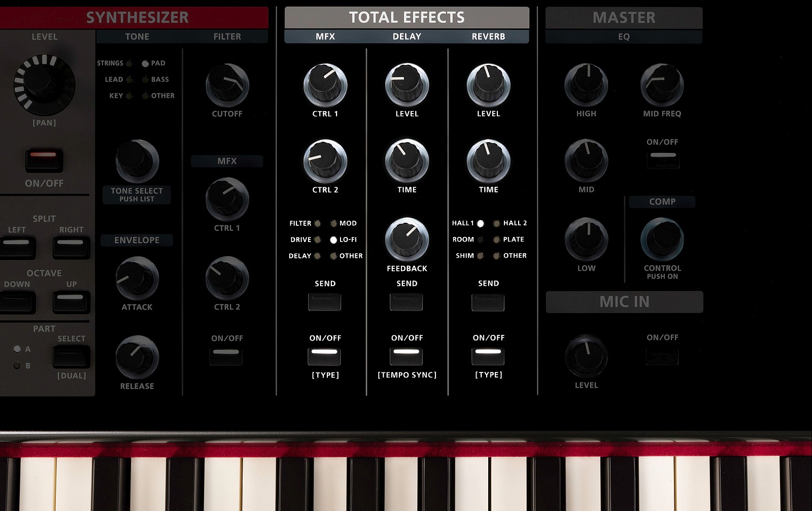Click the PLATE reverb type LED
Image resolution: width=812 pixels, height=511 pixels.
click(496, 240)
